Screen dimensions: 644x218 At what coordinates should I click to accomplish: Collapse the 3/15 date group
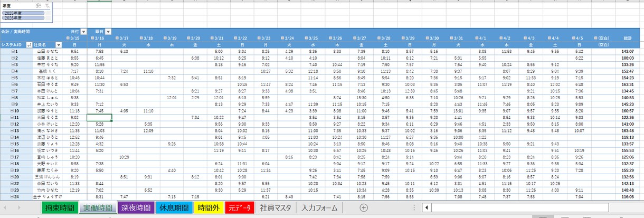[x=68, y=39]
